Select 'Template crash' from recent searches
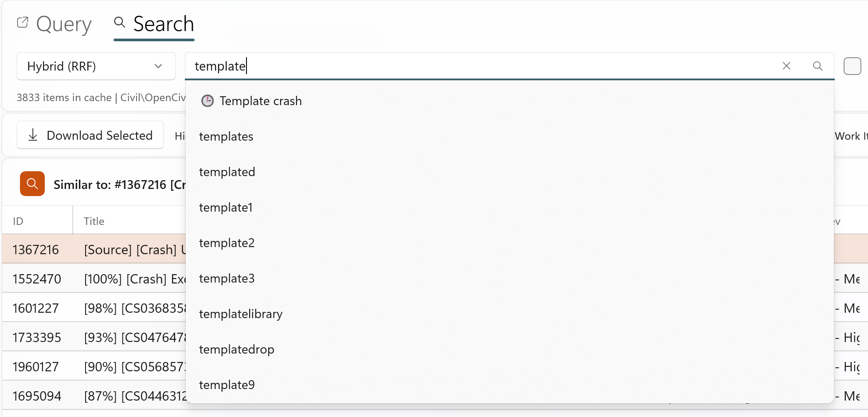This screenshot has width=868, height=417. click(x=261, y=101)
